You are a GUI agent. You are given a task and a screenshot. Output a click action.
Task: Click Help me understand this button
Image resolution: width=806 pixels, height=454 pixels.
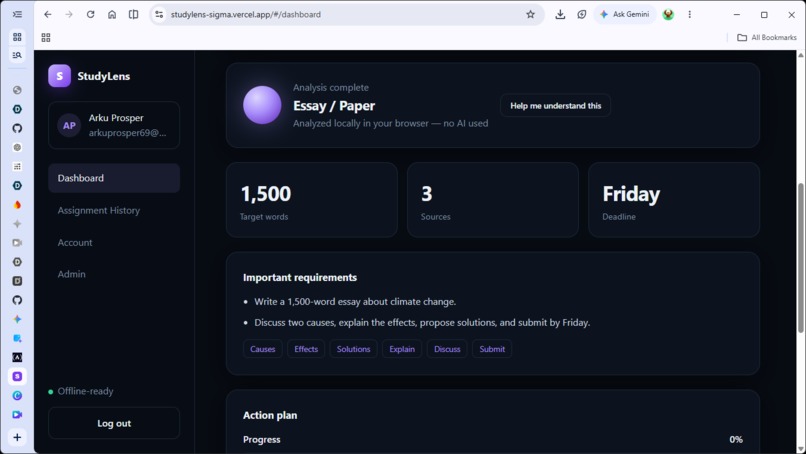(x=556, y=105)
